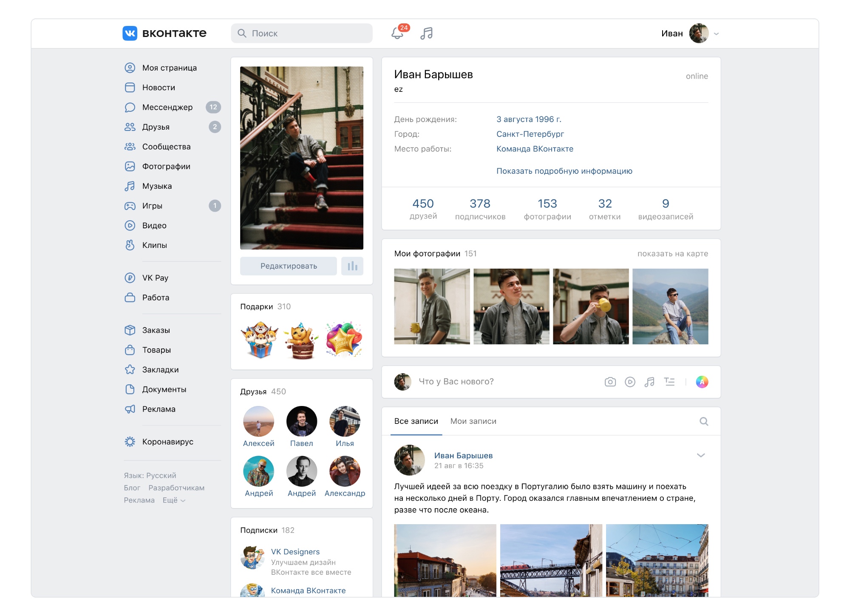The height and width of the screenshot is (616, 850).
Task: Open the mountain lake photo thumbnail
Action: (x=670, y=307)
